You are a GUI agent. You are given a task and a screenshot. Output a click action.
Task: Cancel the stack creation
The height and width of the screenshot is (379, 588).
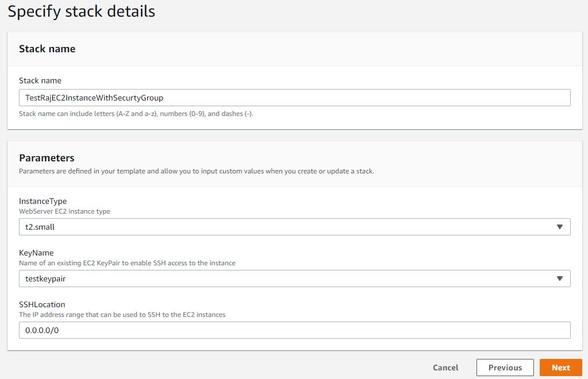[445, 368]
